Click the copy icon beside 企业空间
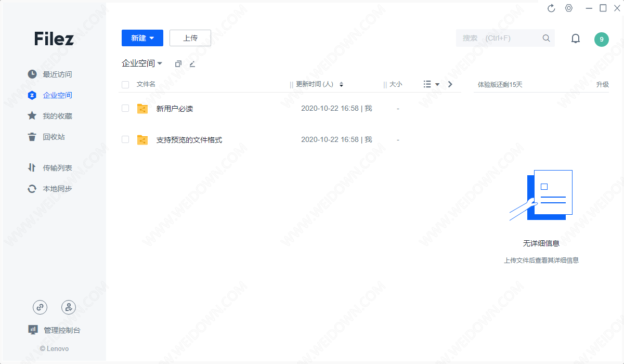This screenshot has width=624, height=364. point(178,64)
